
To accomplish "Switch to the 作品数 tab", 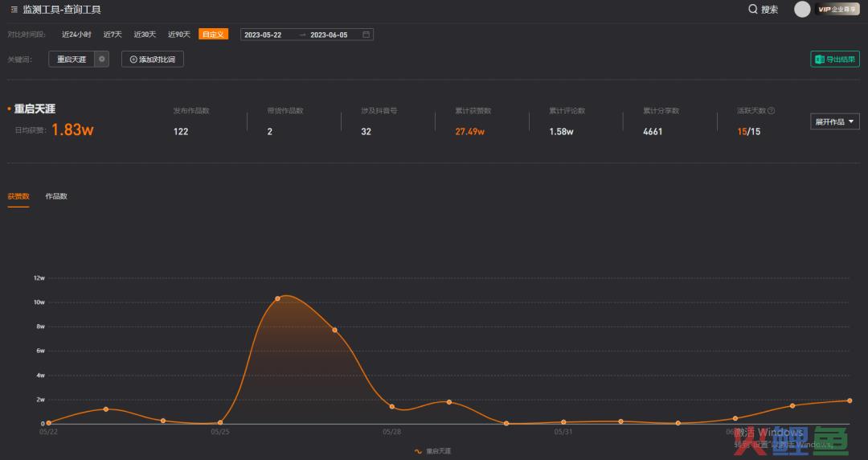I will 56,196.
